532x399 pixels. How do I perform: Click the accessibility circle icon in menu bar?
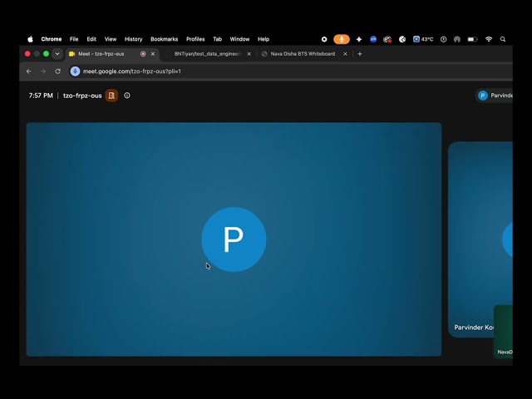point(443,39)
